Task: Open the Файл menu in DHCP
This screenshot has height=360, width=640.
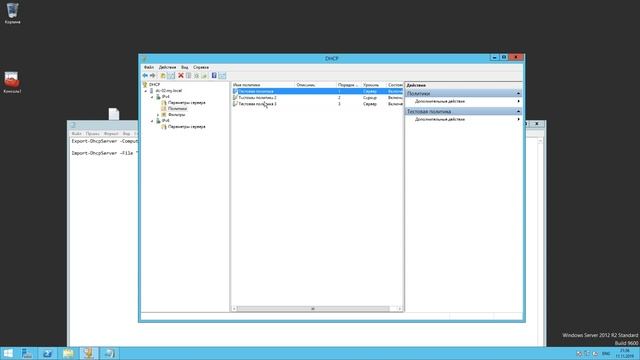Action: pos(149,67)
